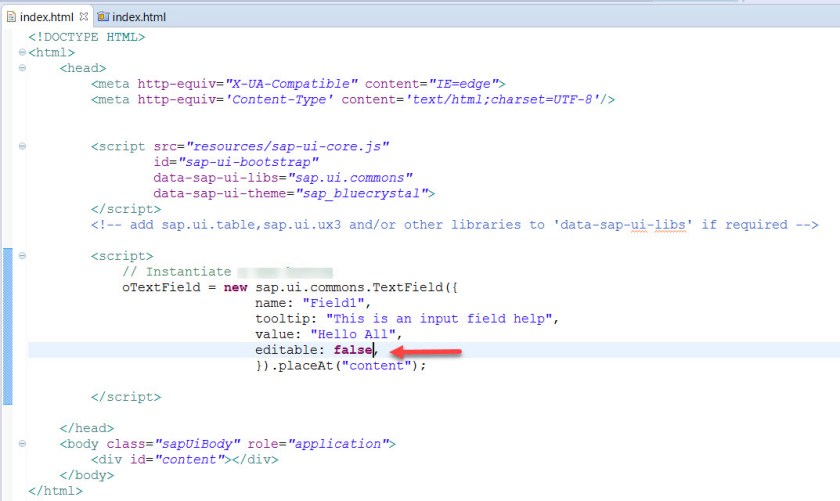840x501 pixels.
Task: Click the 'Content-Type' attribute value
Action: click(279, 100)
